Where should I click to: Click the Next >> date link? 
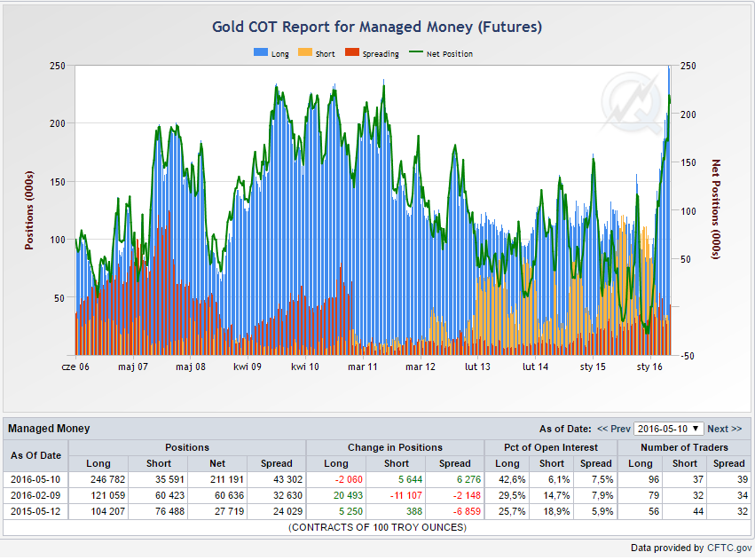[x=724, y=429]
